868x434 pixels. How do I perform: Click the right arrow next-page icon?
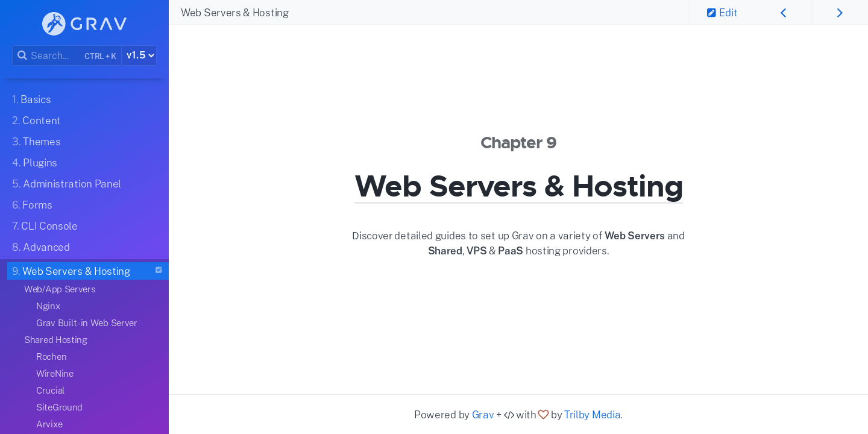point(839,12)
